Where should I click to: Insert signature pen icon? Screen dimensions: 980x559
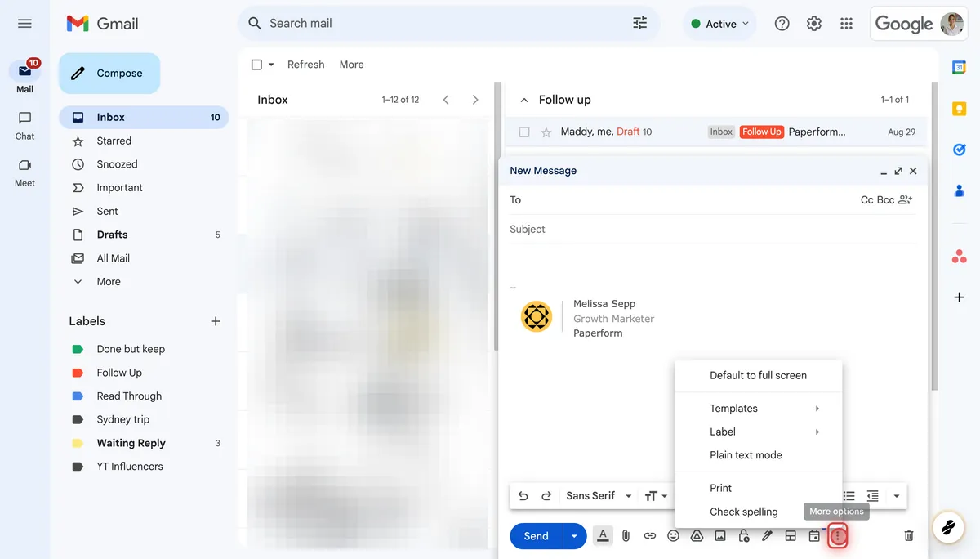(767, 536)
